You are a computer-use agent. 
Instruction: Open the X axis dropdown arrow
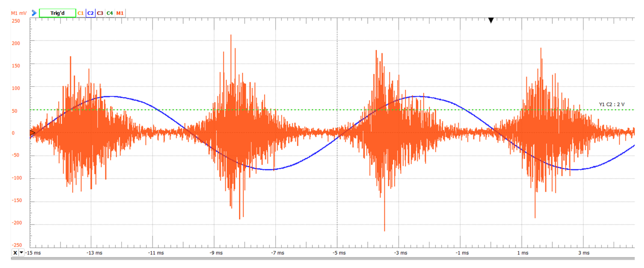[22, 252]
